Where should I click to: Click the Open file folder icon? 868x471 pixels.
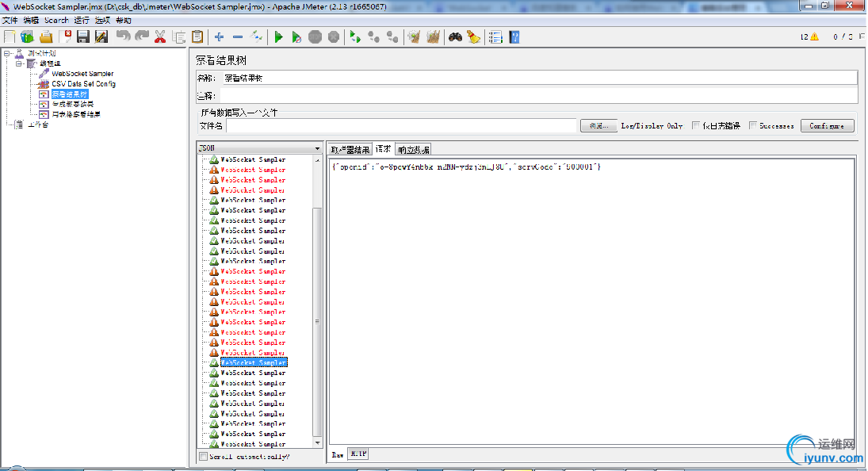(x=46, y=37)
